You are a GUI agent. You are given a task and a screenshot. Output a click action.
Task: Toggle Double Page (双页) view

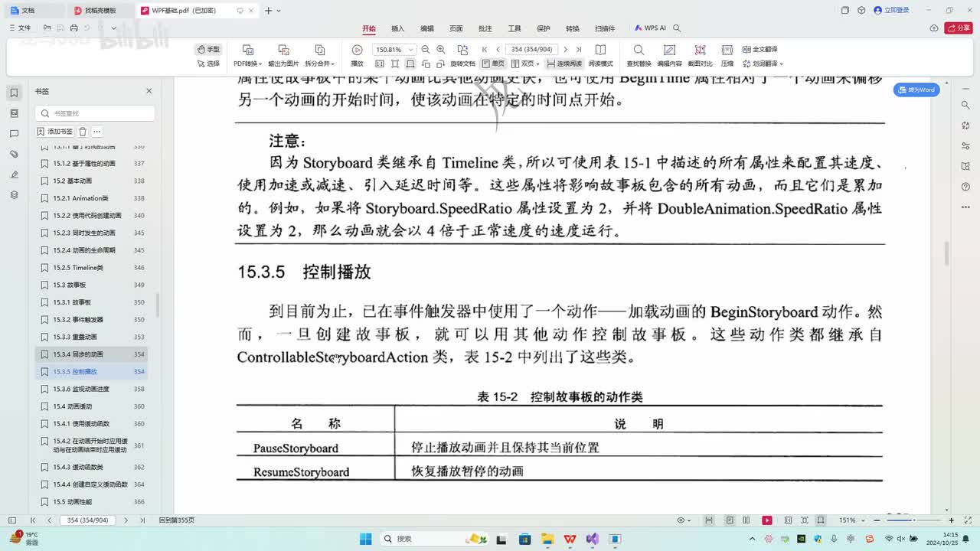[x=526, y=64]
